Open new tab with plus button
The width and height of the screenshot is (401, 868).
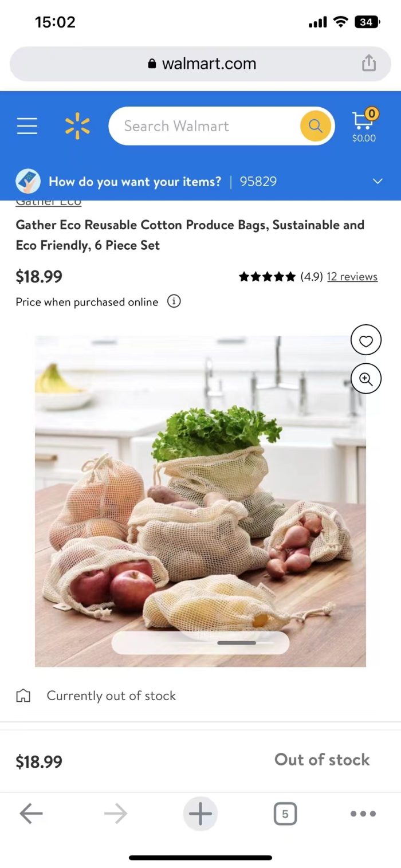(200, 814)
